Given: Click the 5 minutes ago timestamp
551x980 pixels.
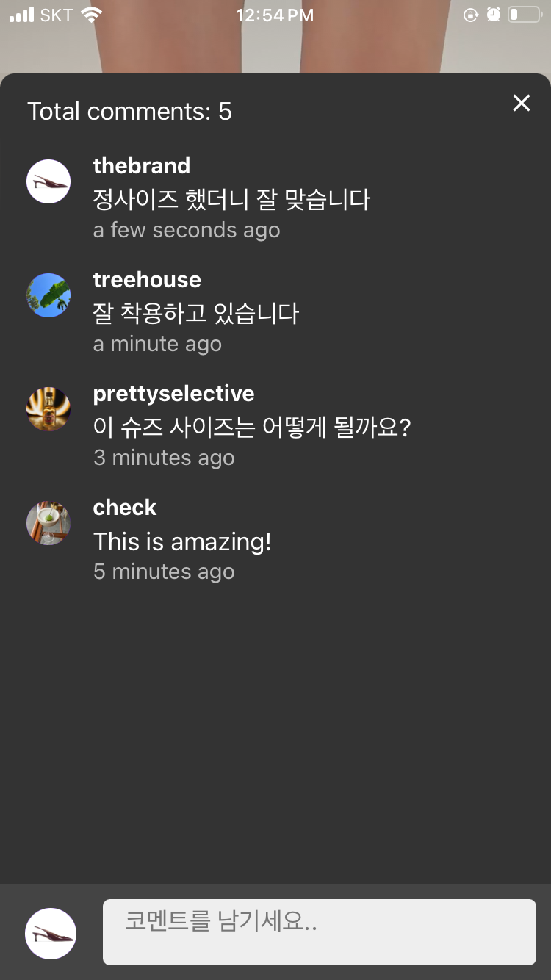Looking at the screenshot, I should [x=163, y=572].
